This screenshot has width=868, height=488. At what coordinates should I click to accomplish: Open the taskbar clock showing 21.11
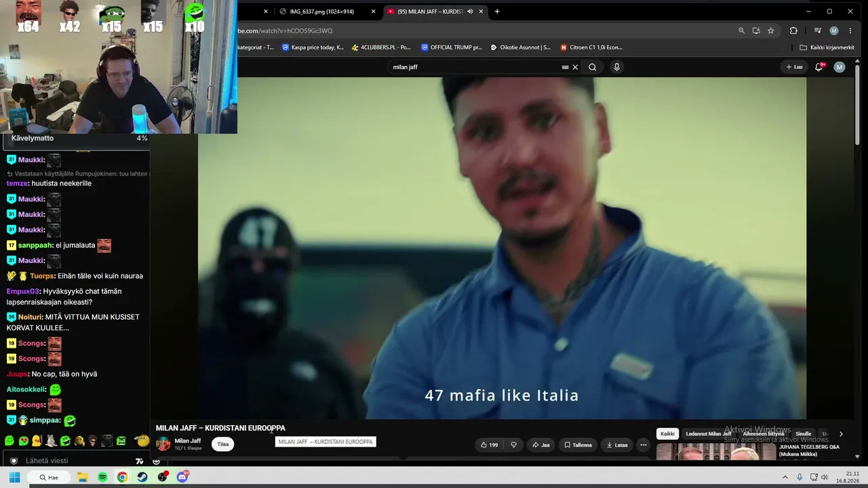848,477
